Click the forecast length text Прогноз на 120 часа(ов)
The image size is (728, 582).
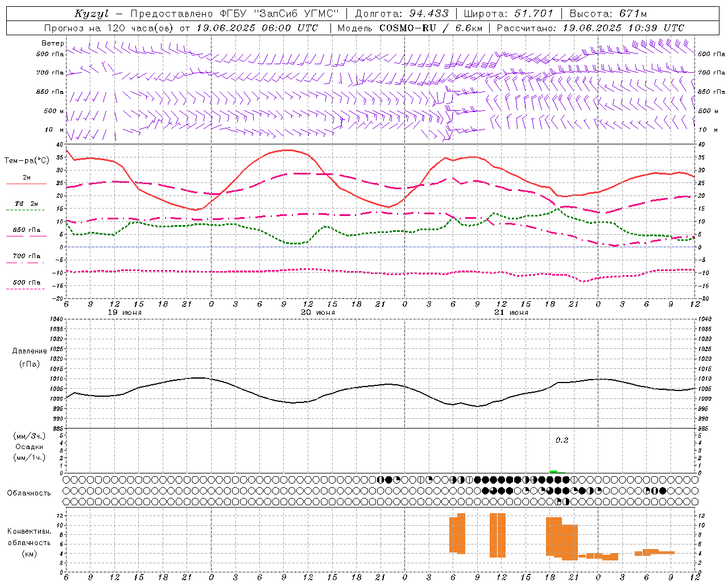click(x=109, y=28)
